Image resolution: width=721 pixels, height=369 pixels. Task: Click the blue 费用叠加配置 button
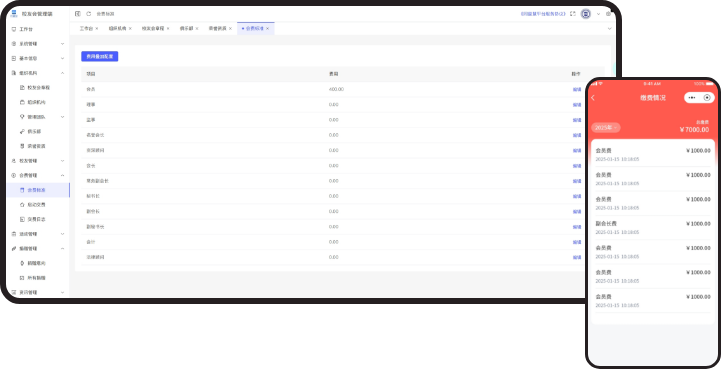[x=100, y=56]
